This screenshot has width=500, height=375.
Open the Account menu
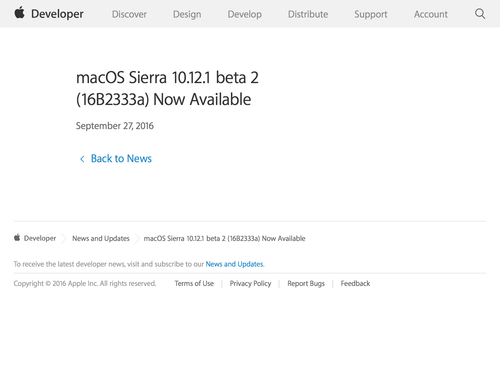point(431,14)
